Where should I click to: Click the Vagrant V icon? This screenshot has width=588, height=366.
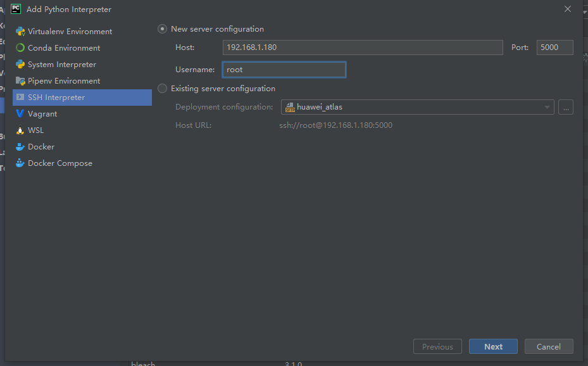(x=20, y=113)
